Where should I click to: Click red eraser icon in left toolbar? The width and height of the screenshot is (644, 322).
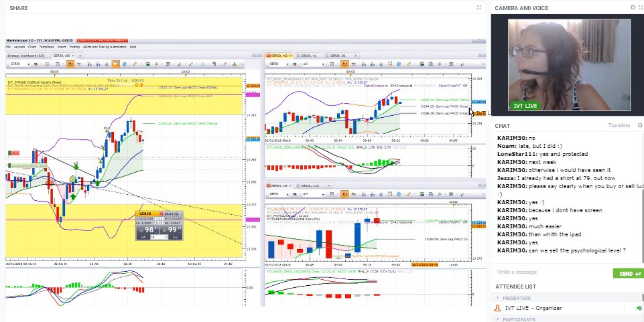click(x=224, y=64)
